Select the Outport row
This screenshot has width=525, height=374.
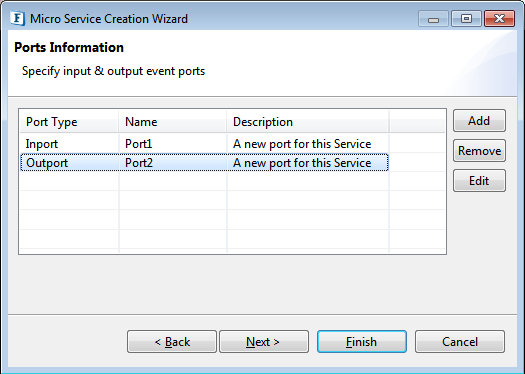[204, 163]
